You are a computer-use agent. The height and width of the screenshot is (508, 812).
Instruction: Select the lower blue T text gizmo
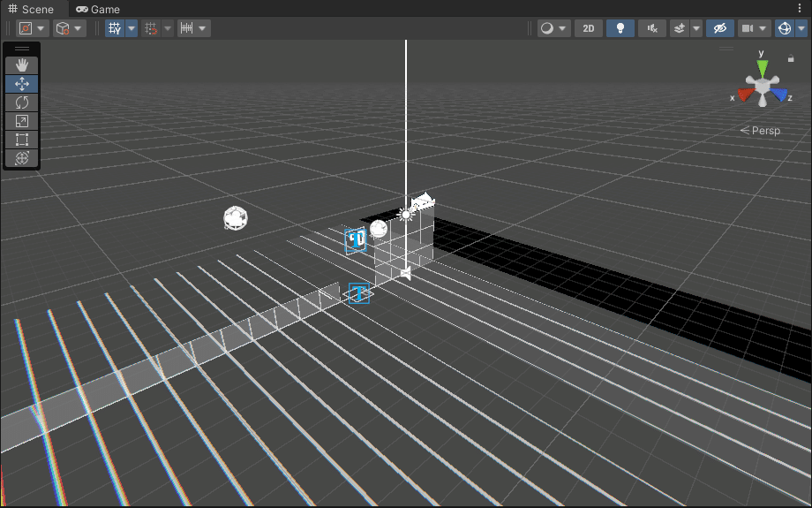point(359,293)
